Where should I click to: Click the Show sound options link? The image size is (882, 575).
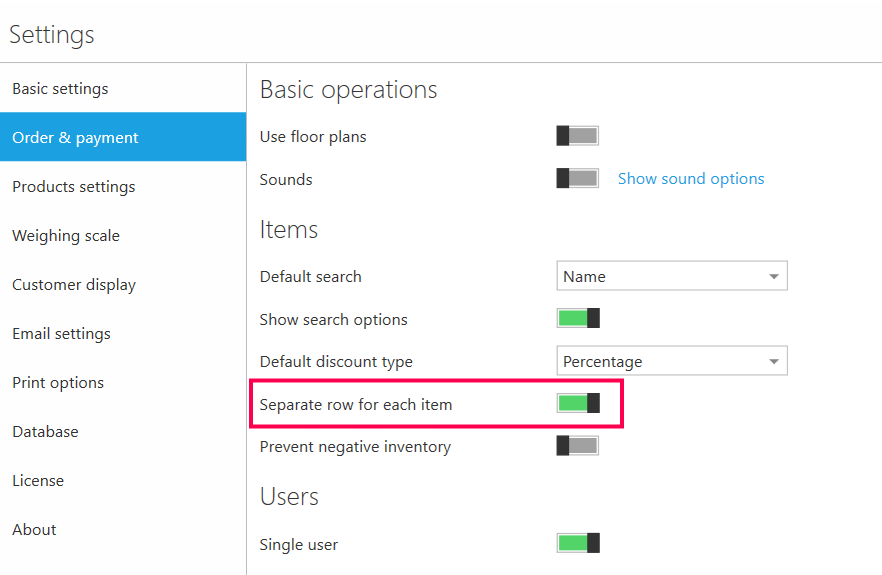pos(690,179)
